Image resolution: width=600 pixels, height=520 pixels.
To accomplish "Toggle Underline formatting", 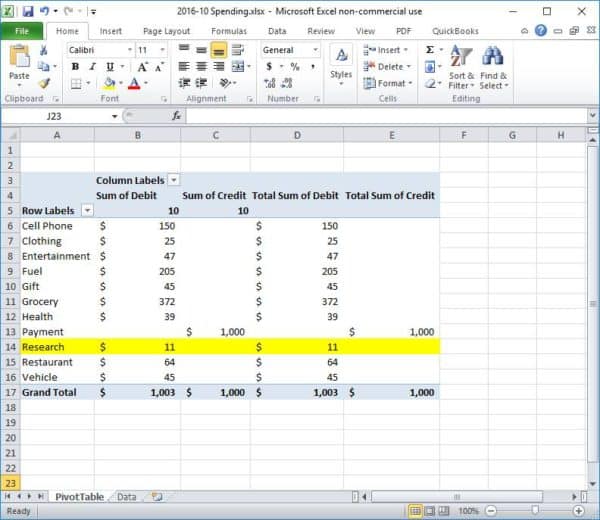I will [x=110, y=67].
